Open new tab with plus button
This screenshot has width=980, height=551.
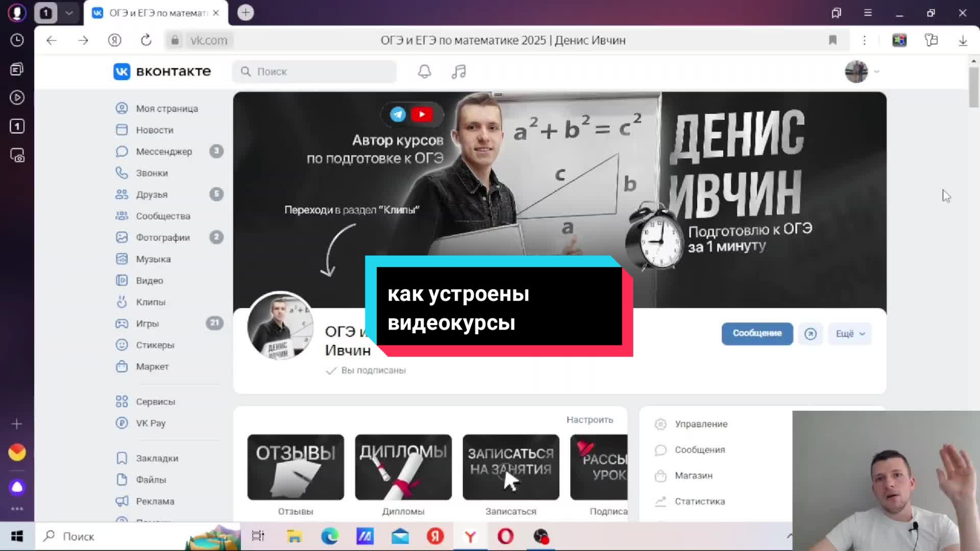click(x=246, y=13)
